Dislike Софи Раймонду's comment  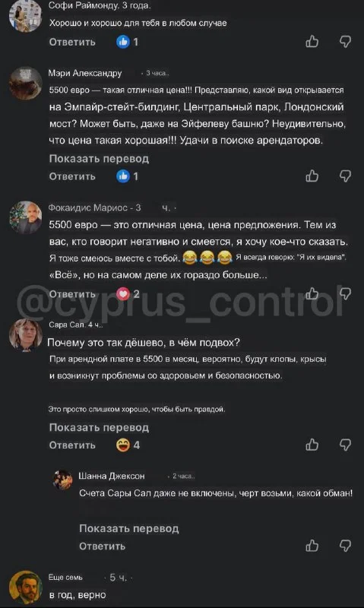coord(345,41)
